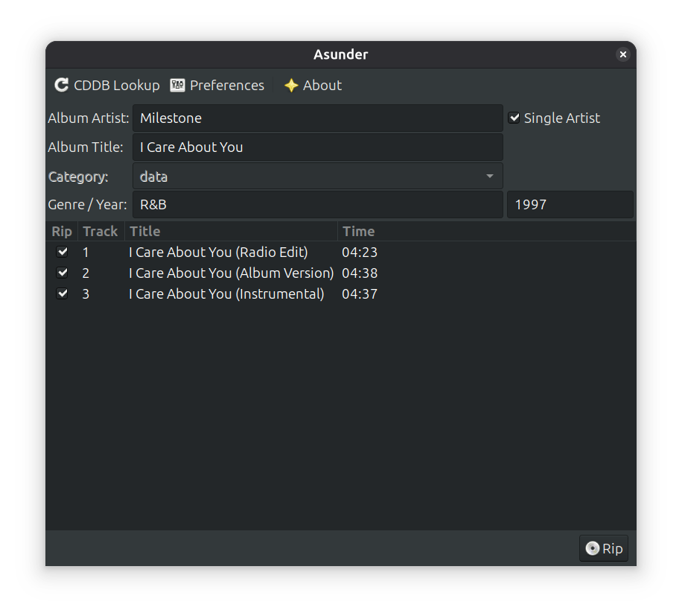The width and height of the screenshot is (682, 616).
Task: Click the Year field showing 1997
Action: click(570, 204)
